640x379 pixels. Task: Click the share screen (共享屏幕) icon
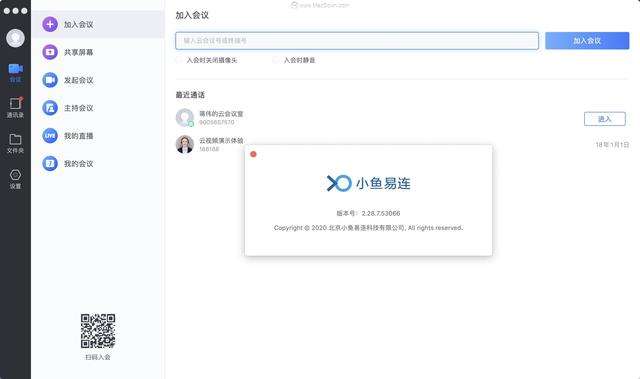50,52
